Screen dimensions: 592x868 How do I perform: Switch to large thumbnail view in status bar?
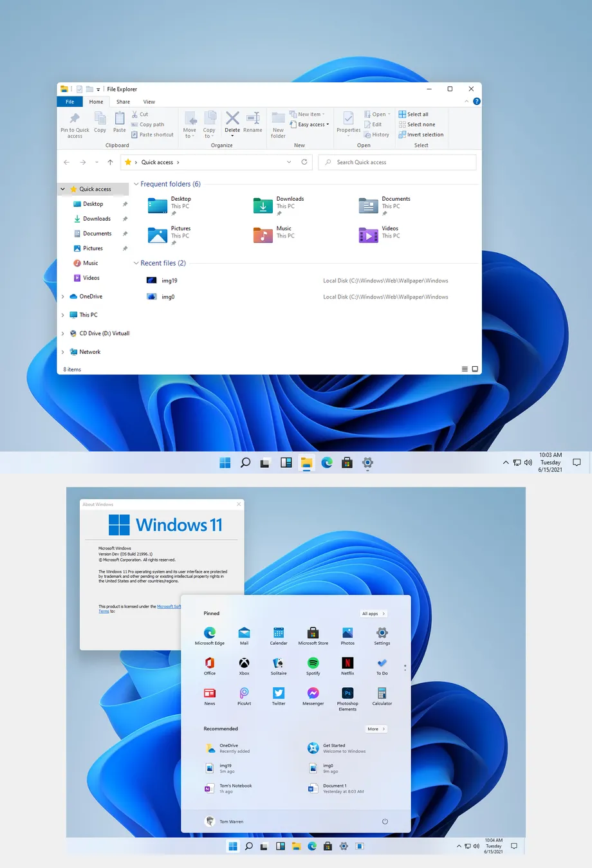474,369
